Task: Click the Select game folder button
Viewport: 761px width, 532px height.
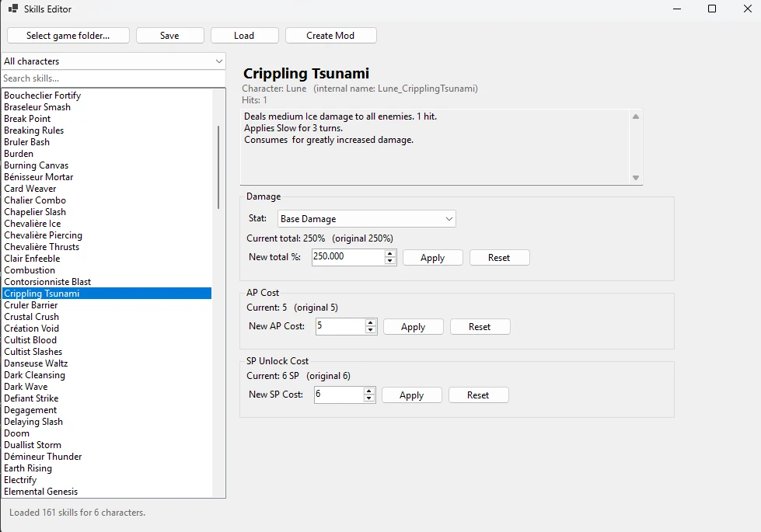Action: point(68,36)
